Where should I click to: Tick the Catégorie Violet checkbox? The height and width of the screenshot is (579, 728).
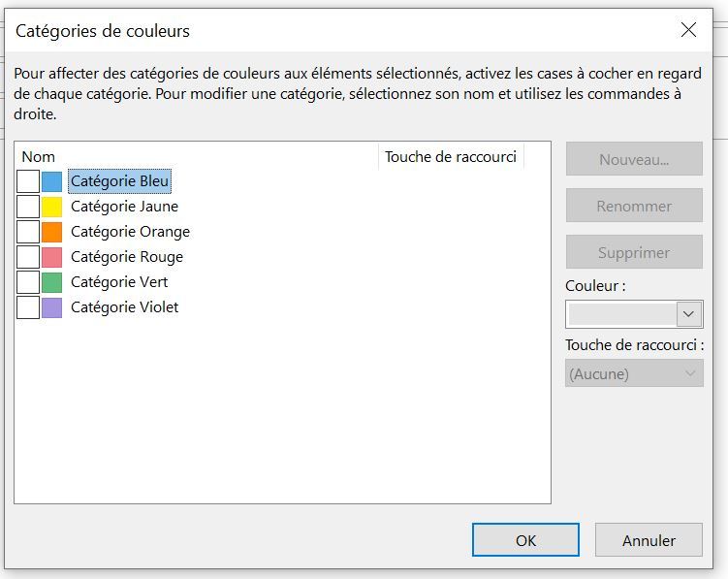pyautogui.click(x=28, y=307)
